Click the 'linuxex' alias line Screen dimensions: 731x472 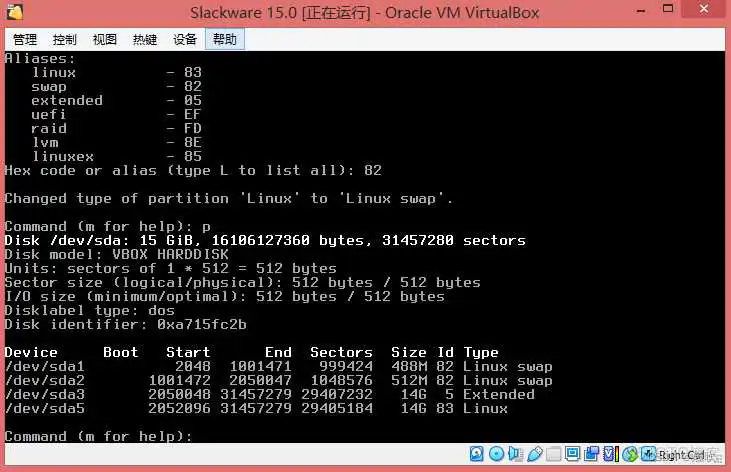(117, 157)
